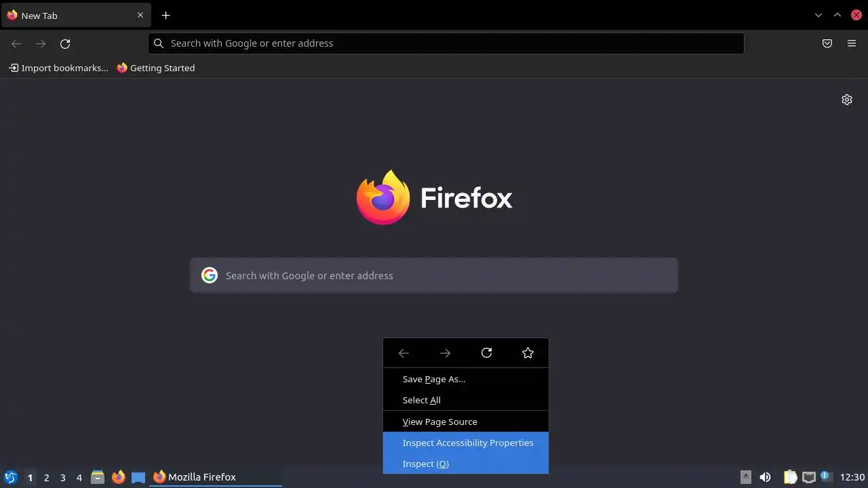868x488 pixels.
Task: Close the New Tab tab
Action: 140,15
